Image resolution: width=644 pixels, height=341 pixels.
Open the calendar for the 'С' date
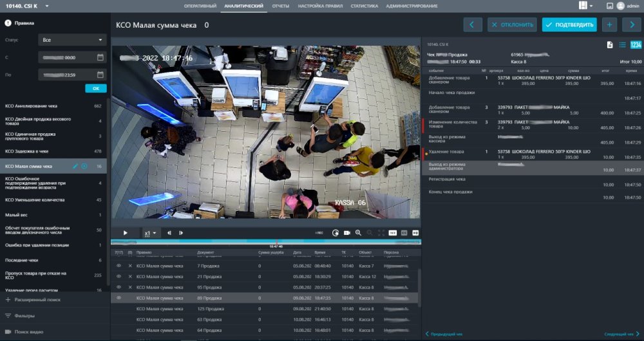click(100, 57)
